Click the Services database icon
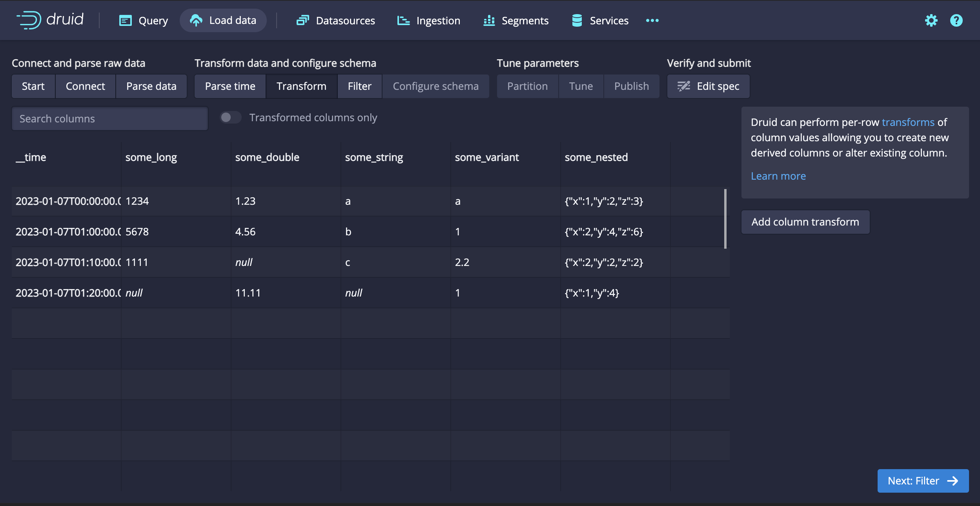The width and height of the screenshot is (980, 506). point(577,20)
